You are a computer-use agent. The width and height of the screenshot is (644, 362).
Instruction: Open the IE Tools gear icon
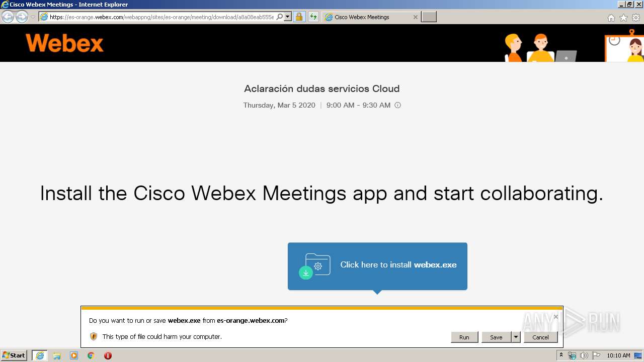click(x=636, y=18)
